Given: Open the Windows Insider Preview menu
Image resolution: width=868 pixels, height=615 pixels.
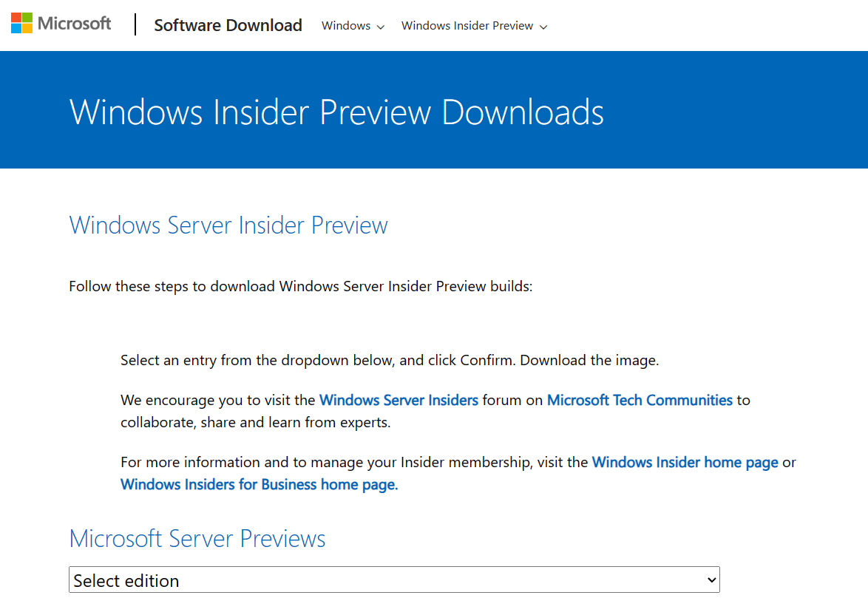Looking at the screenshot, I should tap(467, 26).
